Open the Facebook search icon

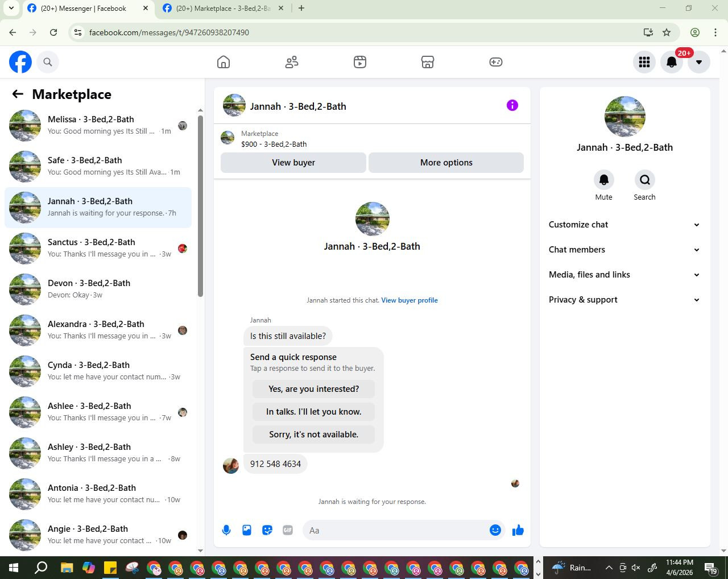(48, 62)
